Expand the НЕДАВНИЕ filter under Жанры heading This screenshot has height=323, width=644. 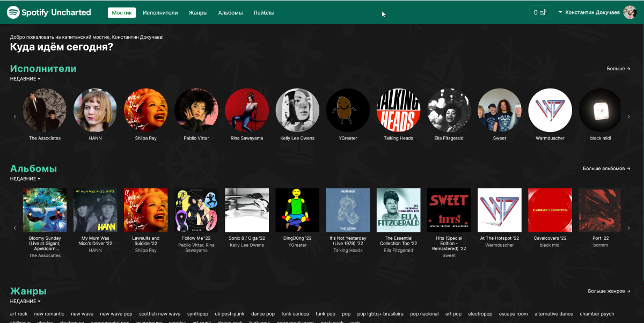(25, 302)
